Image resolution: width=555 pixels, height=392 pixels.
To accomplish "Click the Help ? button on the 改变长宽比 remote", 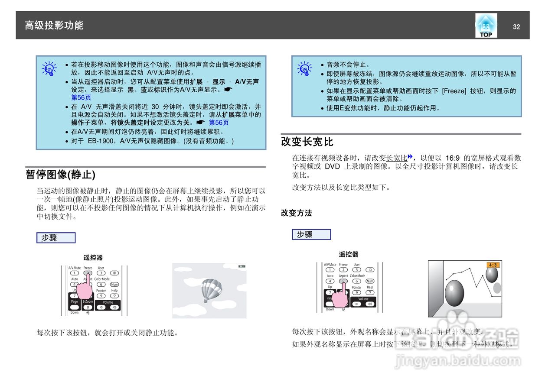I will [370, 292].
